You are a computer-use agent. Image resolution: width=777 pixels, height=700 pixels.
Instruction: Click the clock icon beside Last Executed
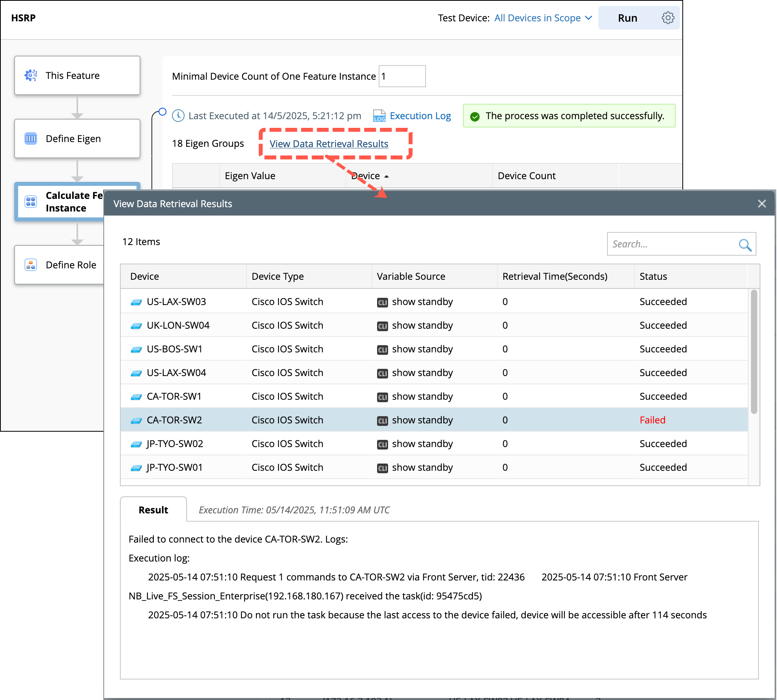coord(178,116)
